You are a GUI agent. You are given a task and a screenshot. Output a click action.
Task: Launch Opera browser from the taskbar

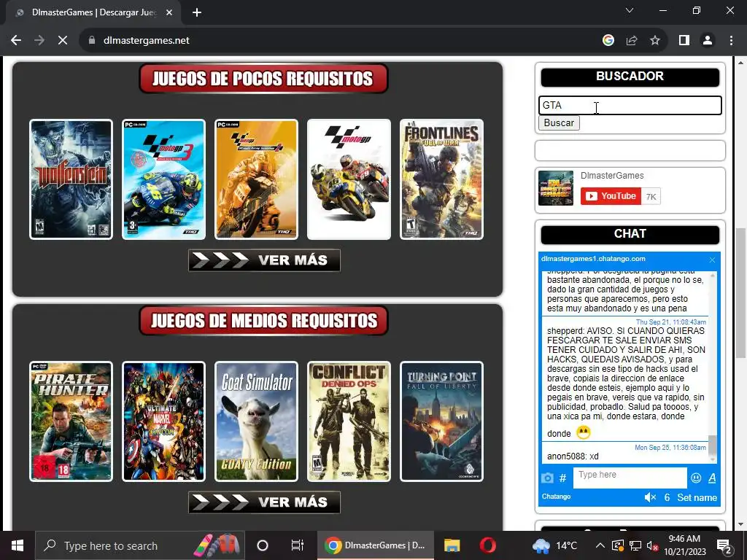point(488,545)
